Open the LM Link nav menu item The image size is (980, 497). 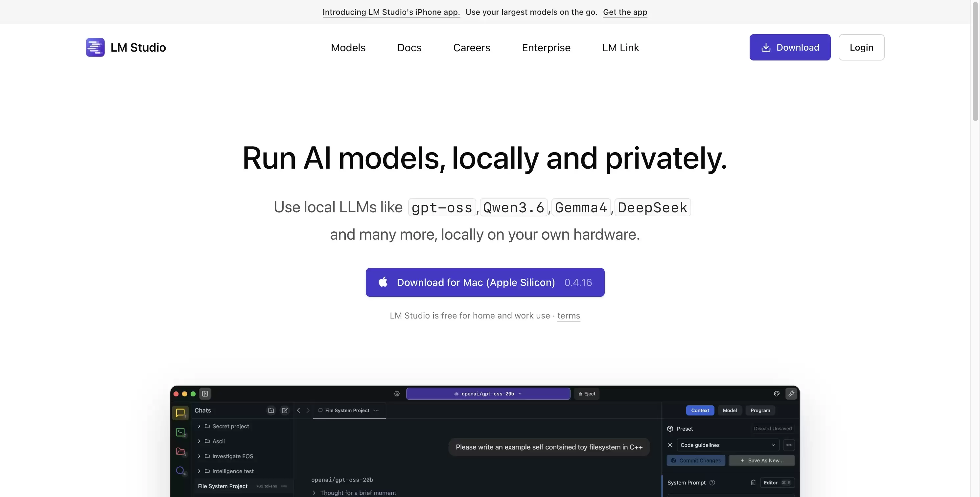tap(620, 48)
